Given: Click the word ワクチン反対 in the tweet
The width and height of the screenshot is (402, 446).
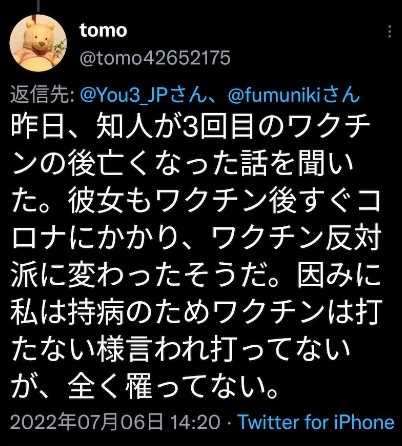Looking at the screenshot, I should click(296, 239).
